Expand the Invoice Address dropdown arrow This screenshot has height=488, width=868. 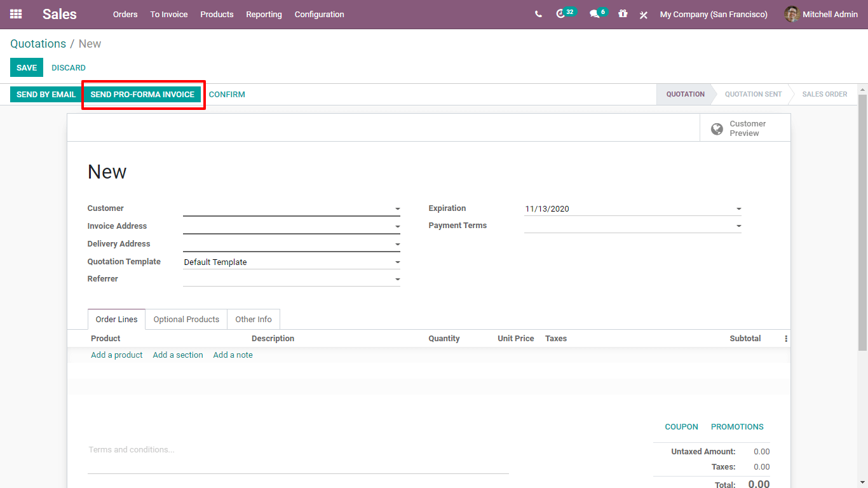click(x=397, y=227)
